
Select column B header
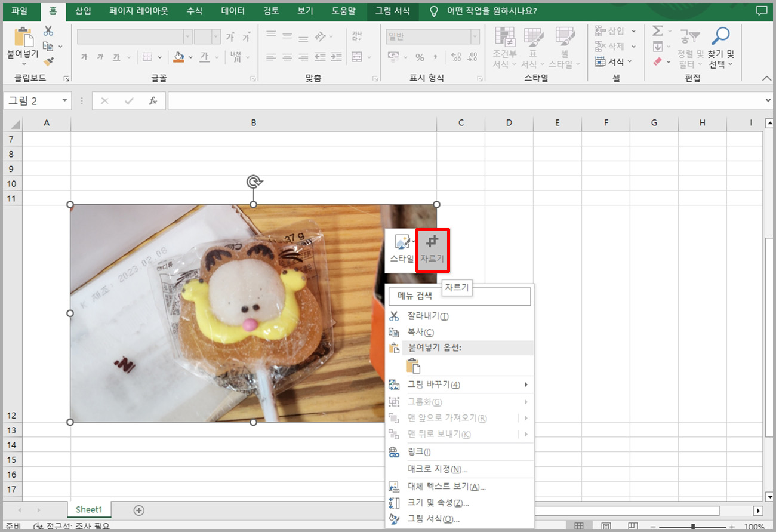(x=254, y=123)
